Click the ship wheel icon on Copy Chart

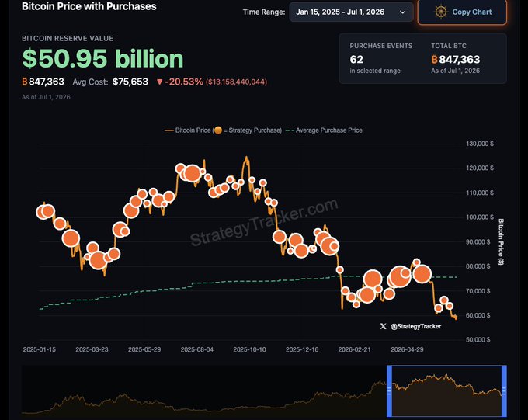click(440, 12)
